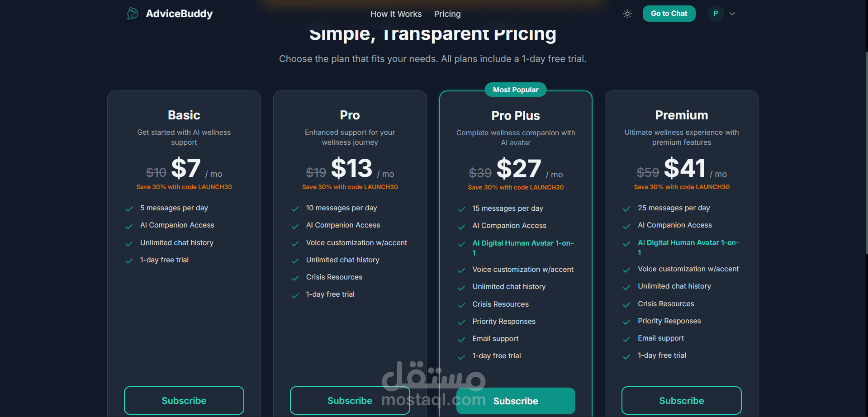Open the Pricing nav item
Screen dimensions: 868x417
pos(447,14)
